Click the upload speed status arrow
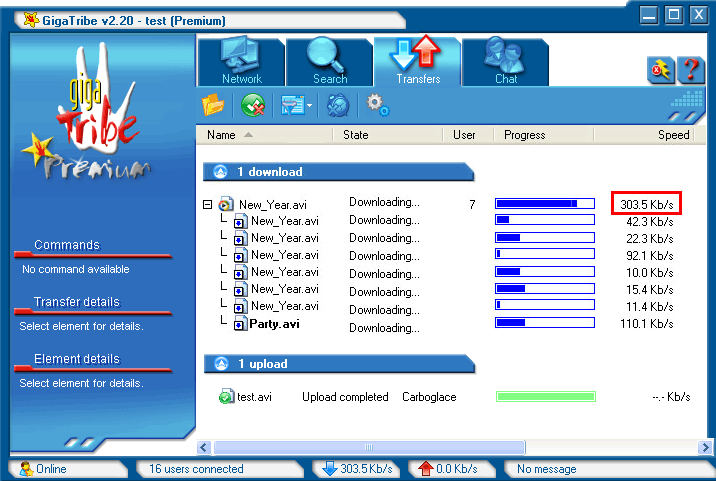716x481 pixels. [426, 469]
